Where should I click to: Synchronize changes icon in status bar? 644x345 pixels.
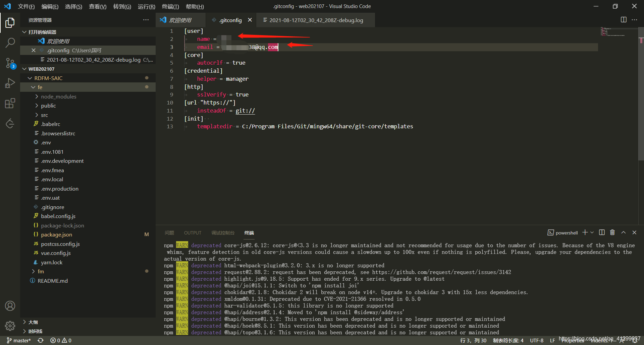pyautogui.click(x=41, y=340)
